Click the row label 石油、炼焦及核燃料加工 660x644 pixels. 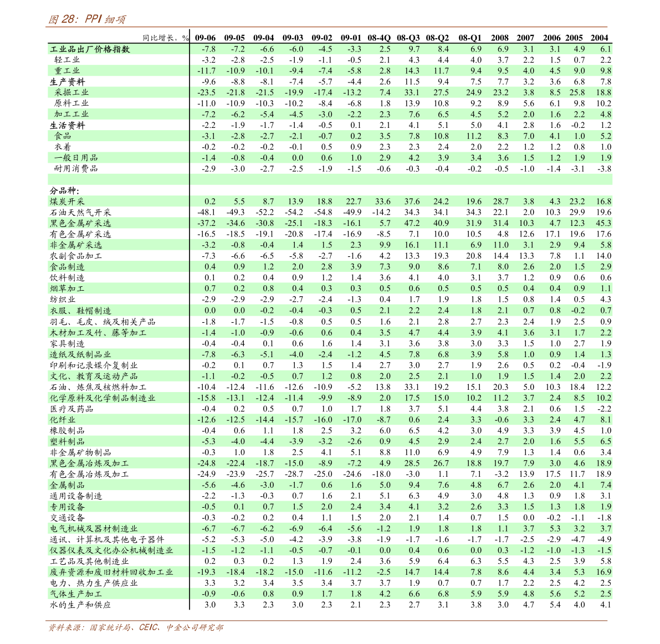click(98, 388)
